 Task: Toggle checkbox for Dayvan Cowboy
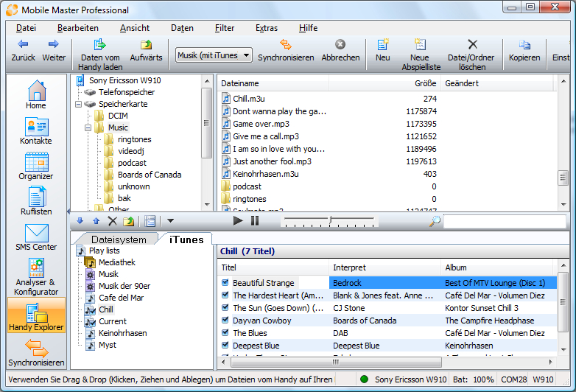coord(225,321)
